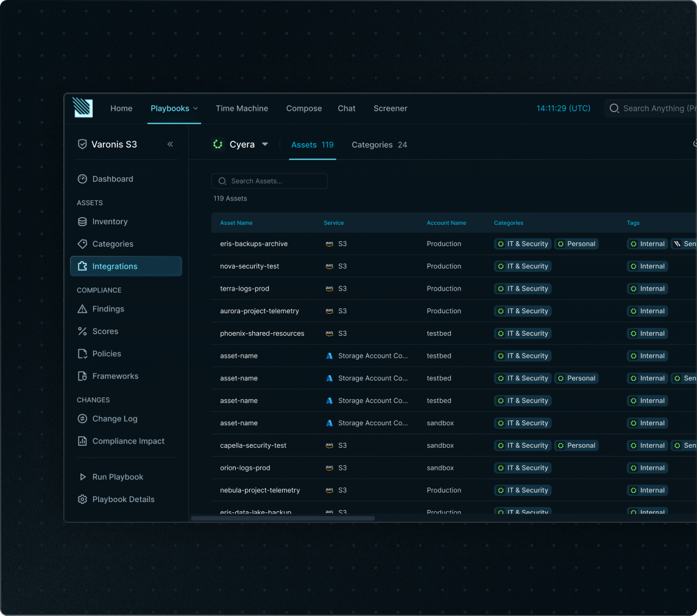The image size is (697, 616).
Task: Click the Azure Storage Account icon in the table
Action: [x=328, y=355]
